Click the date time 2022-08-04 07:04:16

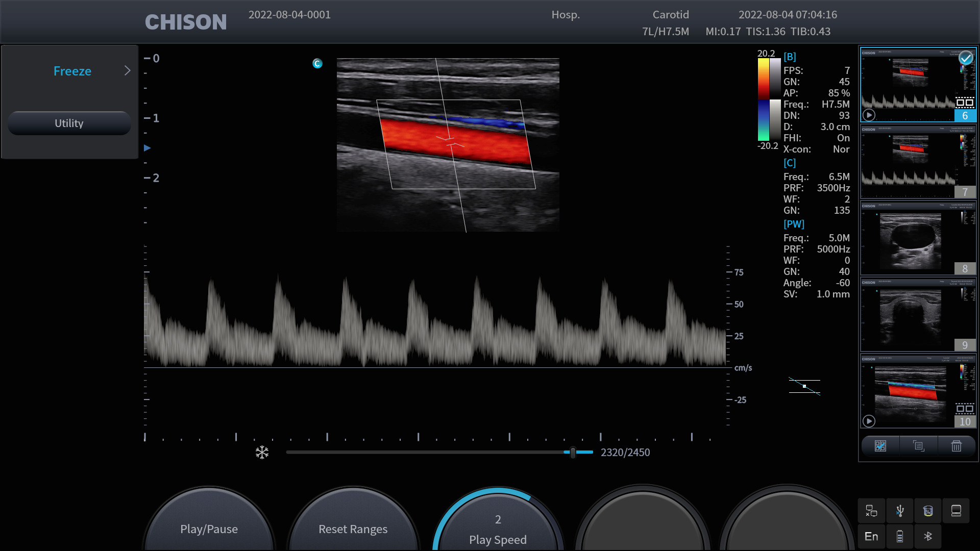[788, 15]
